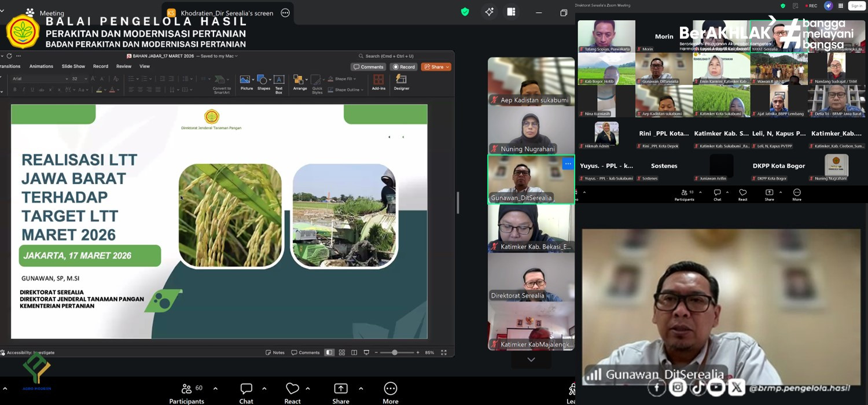Viewport: 868px width, 405px height.
Task: Click the Add-ins icon
Action: (x=378, y=82)
